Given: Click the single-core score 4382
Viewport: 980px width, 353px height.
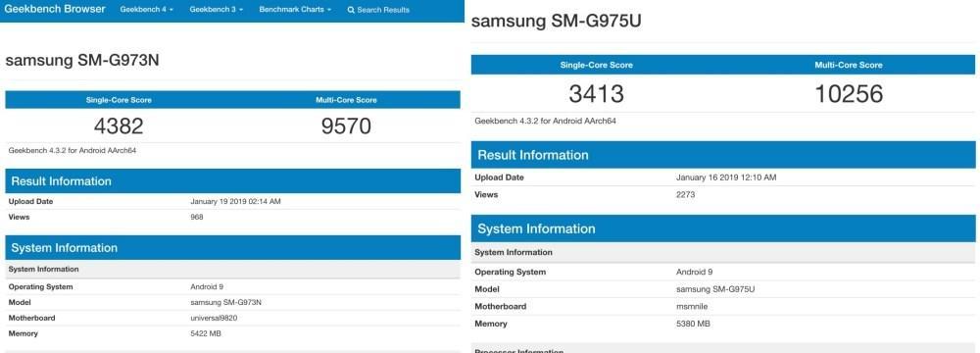Looking at the screenshot, I should tap(119, 126).
